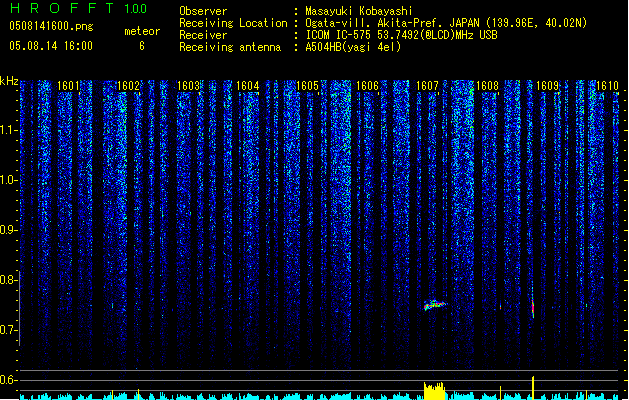Click the 1607 time marker
The image size is (629, 400).
[x=427, y=86]
